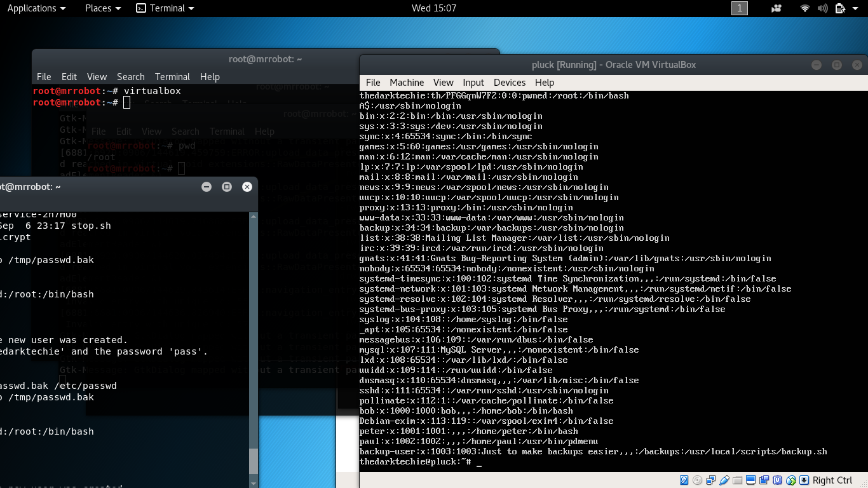Minimize the pluck VirtualBox window
Viewport: 868px width, 488px height.
point(817,65)
